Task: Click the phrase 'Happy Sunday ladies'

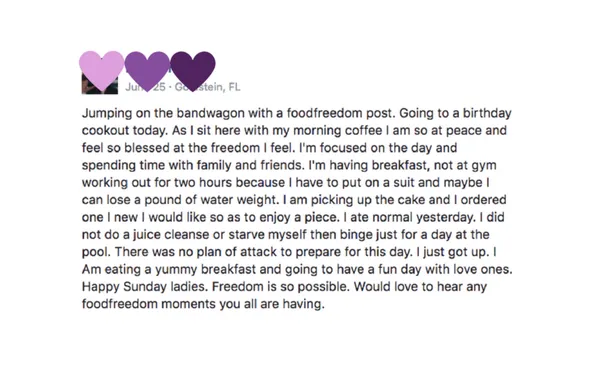Action: point(145,287)
